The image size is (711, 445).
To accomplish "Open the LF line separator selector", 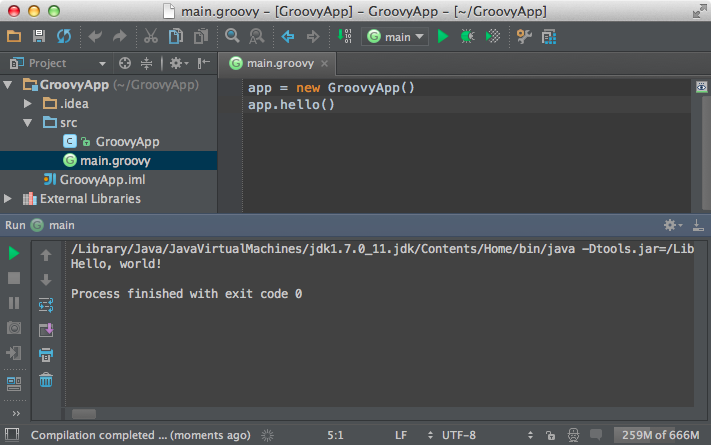I will 414,435.
